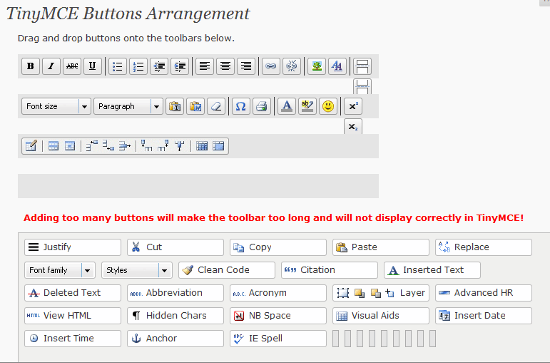This screenshot has width=550, height=363.
Task: Click the Italic toolbar button
Action: coord(51,66)
